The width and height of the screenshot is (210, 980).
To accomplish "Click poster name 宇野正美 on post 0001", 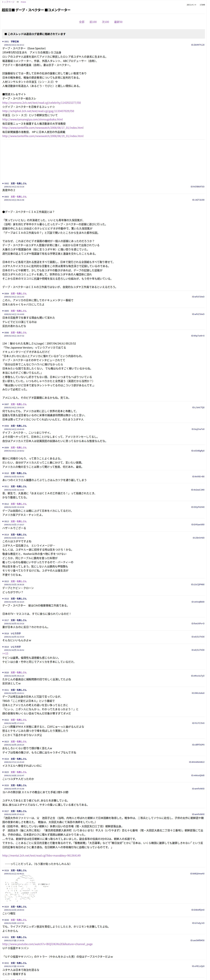I will click(x=15, y=41).
